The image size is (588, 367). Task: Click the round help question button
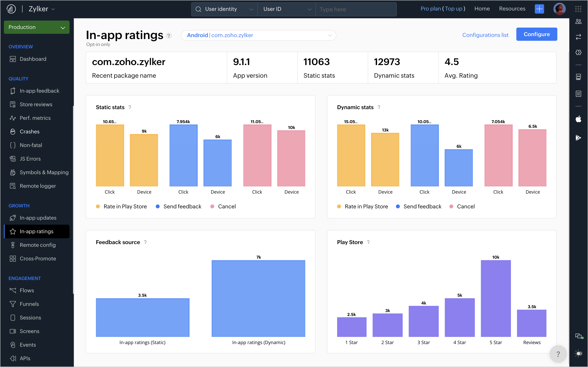coord(558,354)
